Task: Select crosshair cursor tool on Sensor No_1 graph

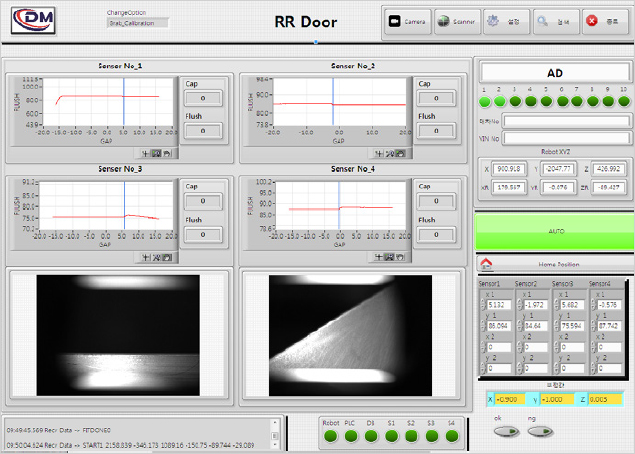Action: tap(147, 154)
